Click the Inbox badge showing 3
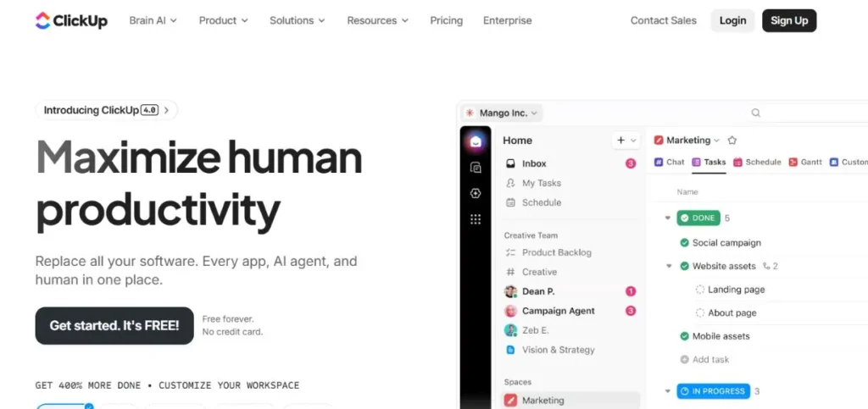This screenshot has width=868, height=409. coord(631,163)
